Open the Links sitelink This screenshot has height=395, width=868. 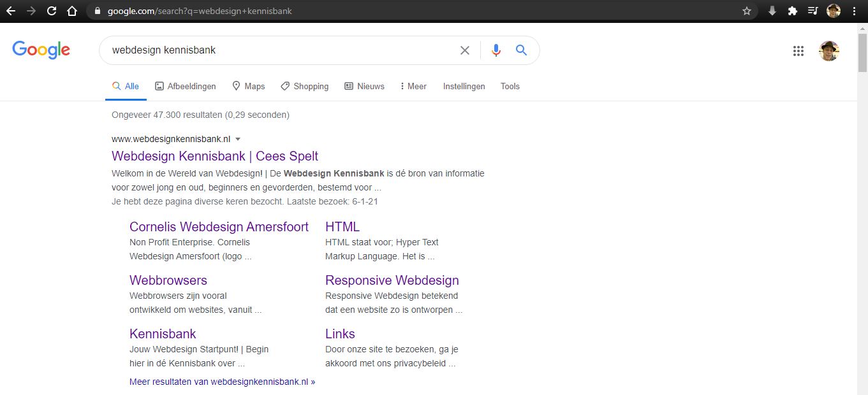(x=340, y=334)
